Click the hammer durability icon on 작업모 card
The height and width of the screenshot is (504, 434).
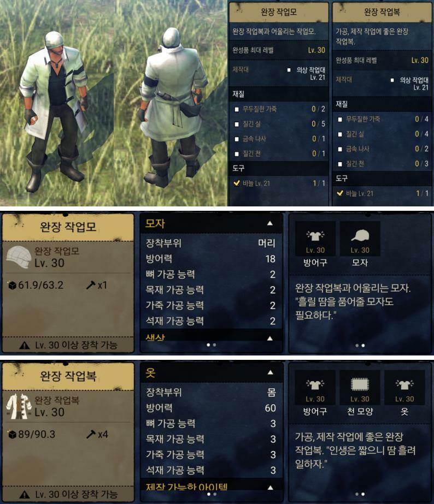(91, 285)
